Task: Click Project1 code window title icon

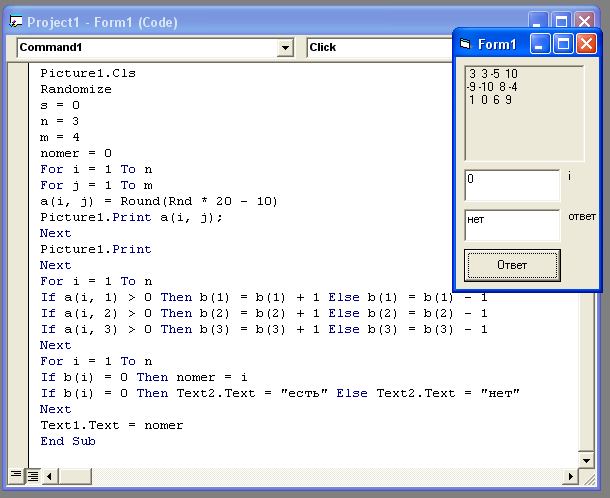Action: tap(15, 22)
